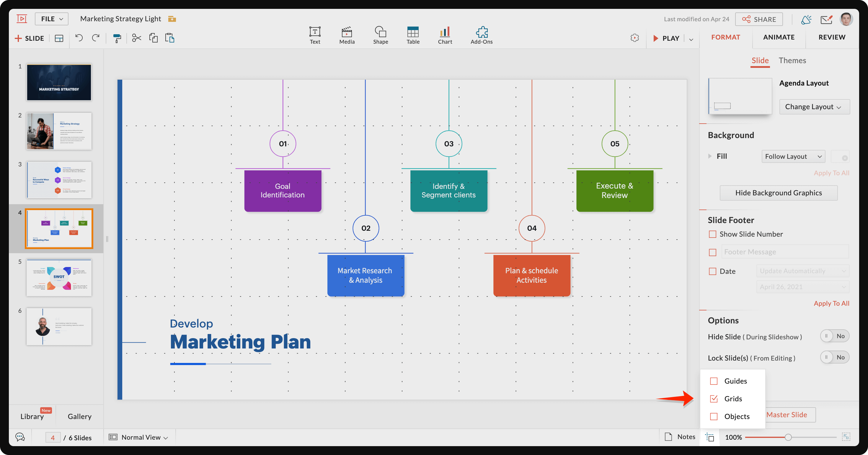
Task: Uncheck the Grids checkbox
Action: (714, 399)
